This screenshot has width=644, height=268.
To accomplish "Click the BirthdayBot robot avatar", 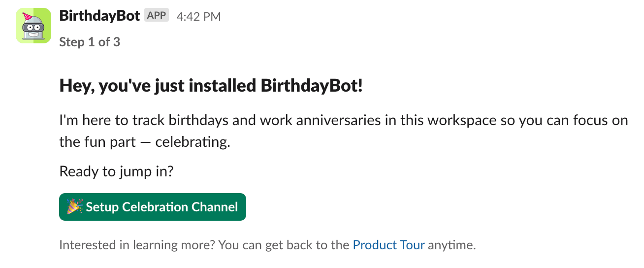I will pos(33,26).
